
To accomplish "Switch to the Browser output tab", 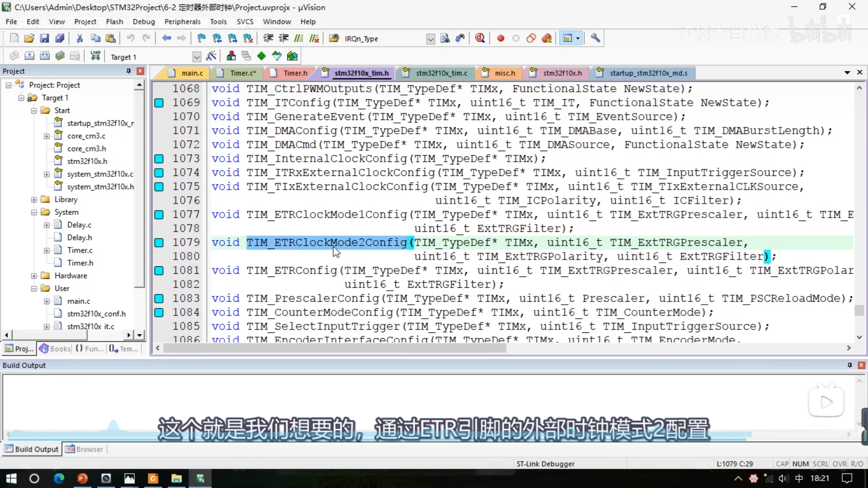I will (85, 449).
